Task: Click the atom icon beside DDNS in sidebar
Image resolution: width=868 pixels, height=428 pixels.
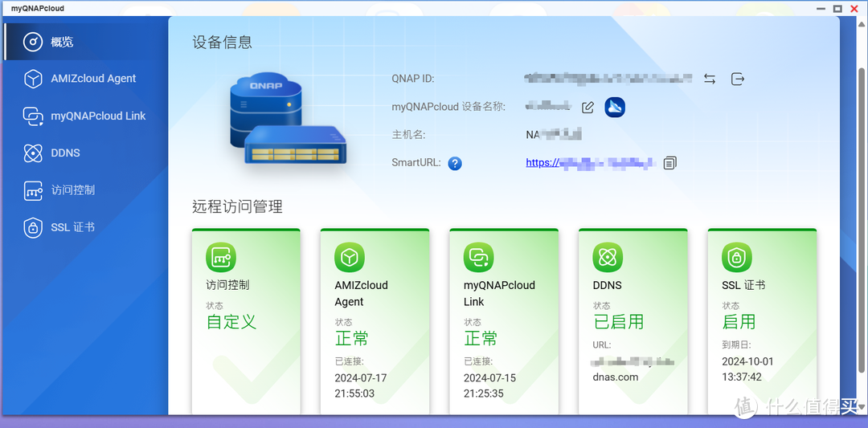Action: [x=33, y=153]
